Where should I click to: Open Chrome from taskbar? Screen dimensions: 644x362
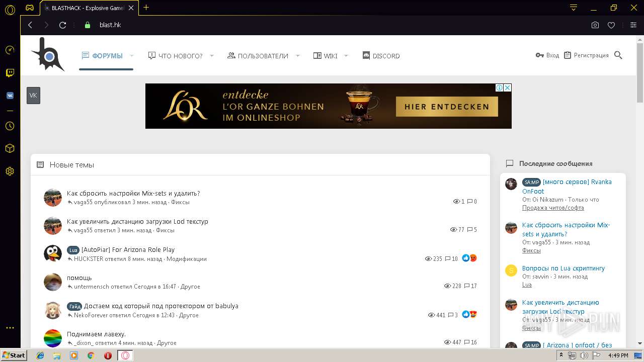[x=91, y=355]
